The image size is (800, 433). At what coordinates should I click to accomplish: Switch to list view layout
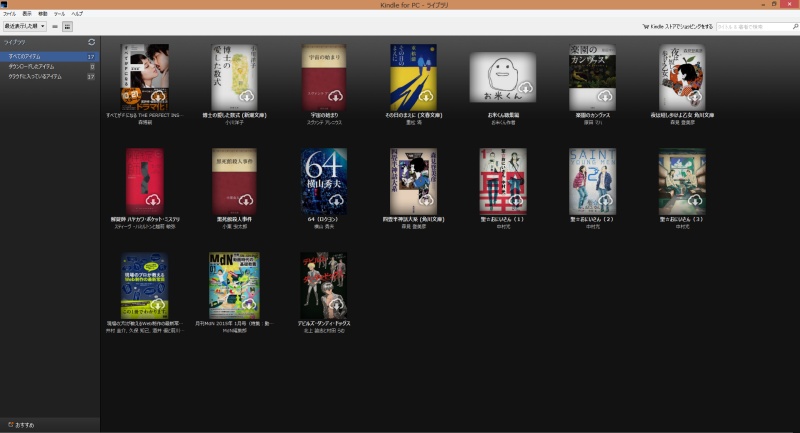point(55,26)
